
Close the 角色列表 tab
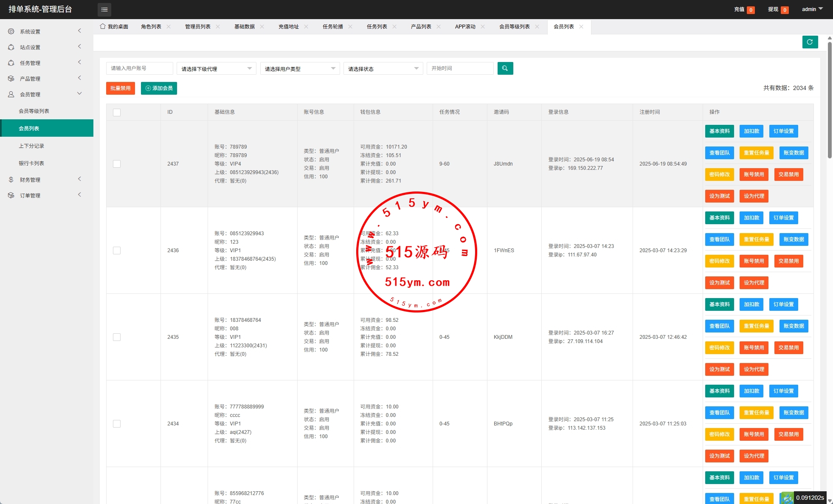[169, 27]
